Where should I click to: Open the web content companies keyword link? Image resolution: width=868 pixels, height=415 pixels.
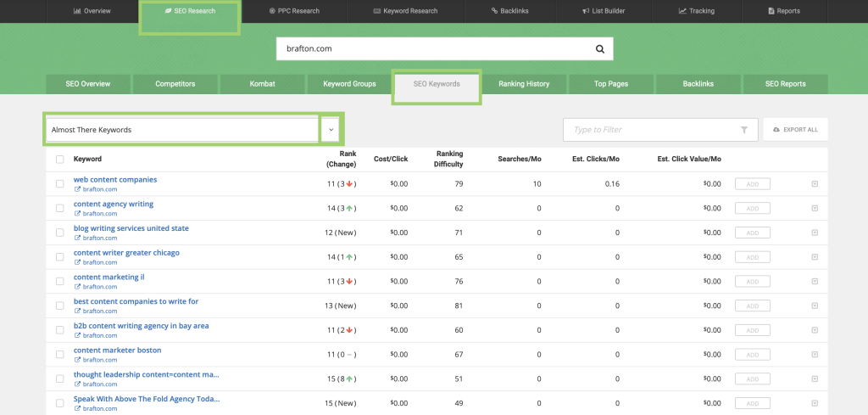coord(115,180)
